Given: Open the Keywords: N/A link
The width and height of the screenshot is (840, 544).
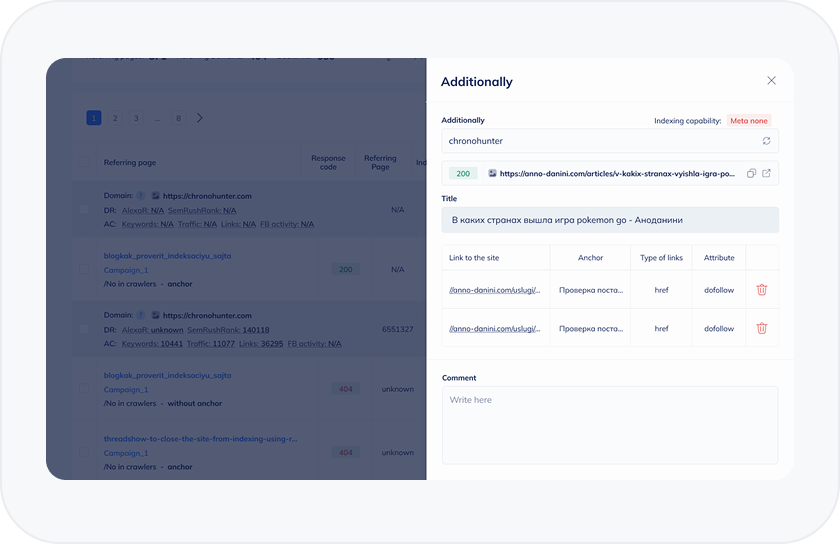Looking at the screenshot, I should click(x=147, y=224).
